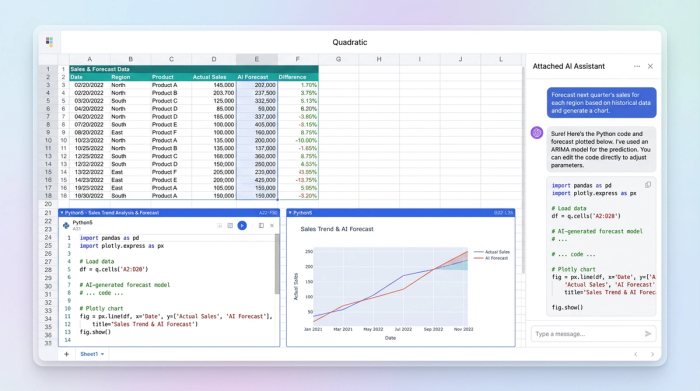Click the code editor vertical scrollbar

pyautogui.click(x=277, y=264)
